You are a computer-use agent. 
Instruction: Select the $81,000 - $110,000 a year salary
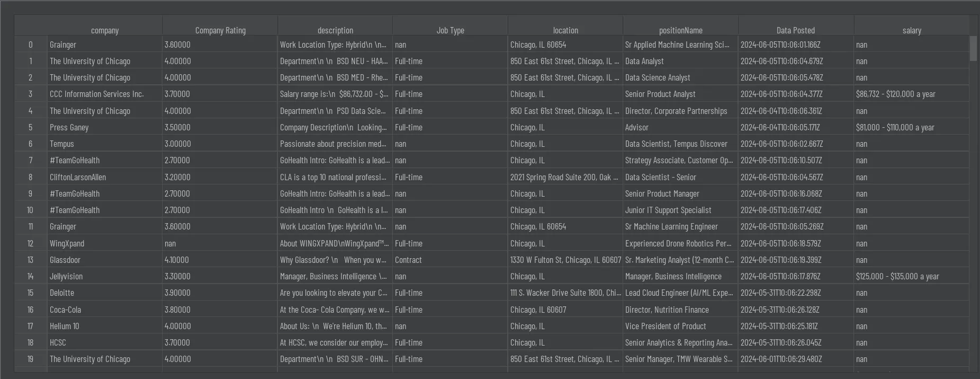click(912, 127)
